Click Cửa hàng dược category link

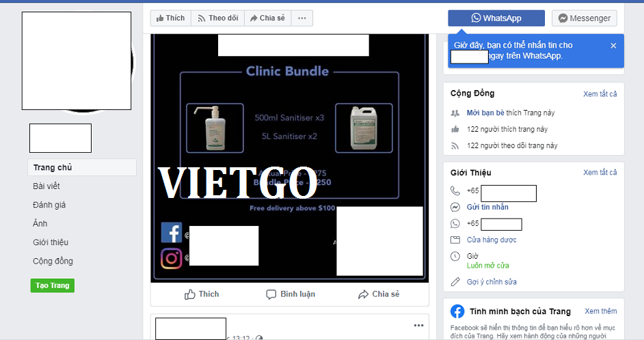click(x=492, y=240)
